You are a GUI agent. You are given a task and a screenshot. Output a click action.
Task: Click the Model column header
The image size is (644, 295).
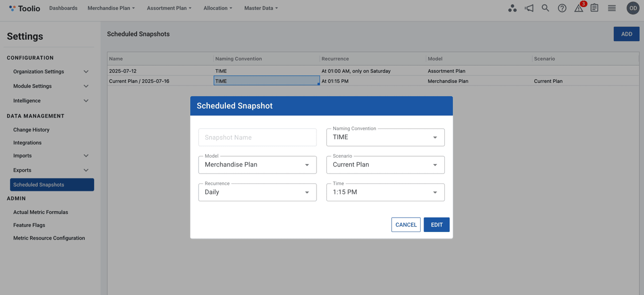point(479,59)
